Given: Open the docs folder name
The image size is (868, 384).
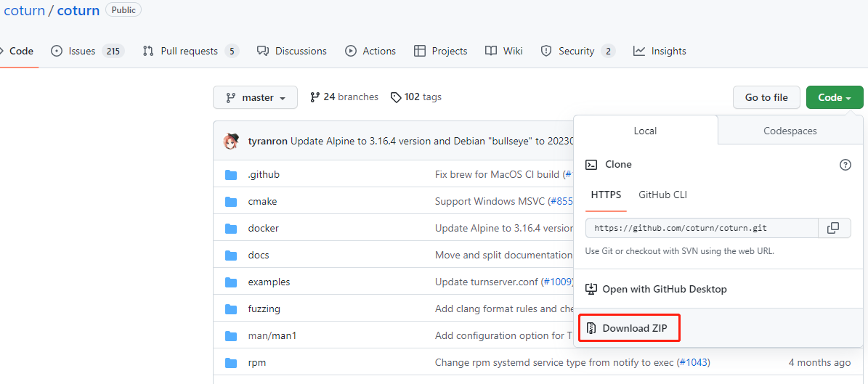Looking at the screenshot, I should 259,256.
